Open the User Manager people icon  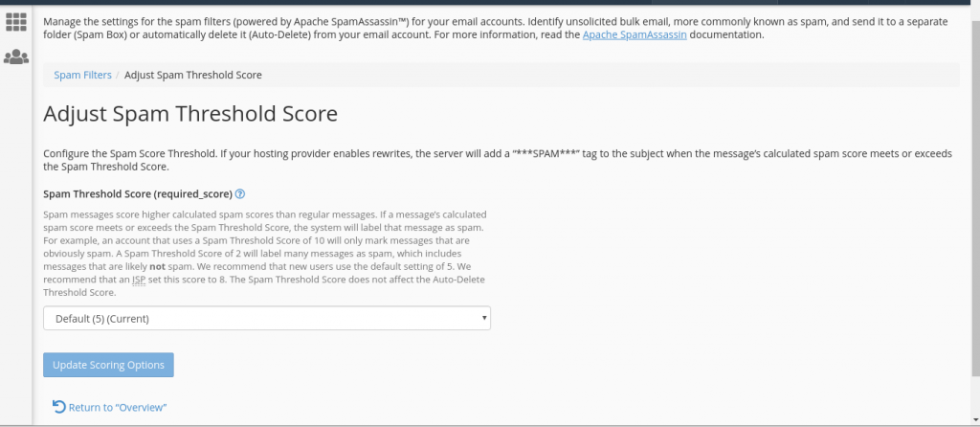click(16, 56)
